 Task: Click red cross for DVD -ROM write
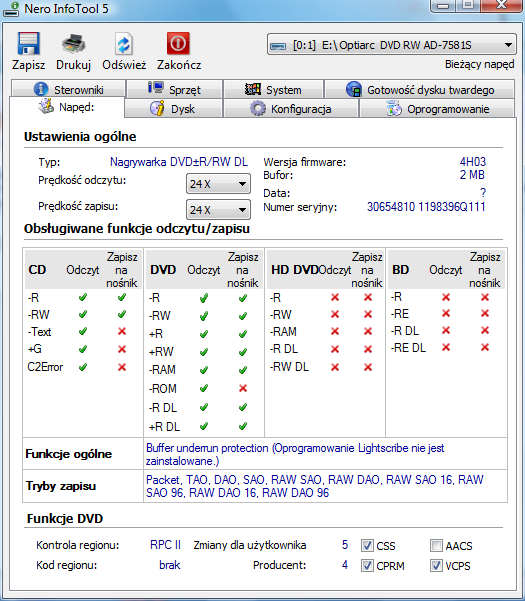click(243, 388)
